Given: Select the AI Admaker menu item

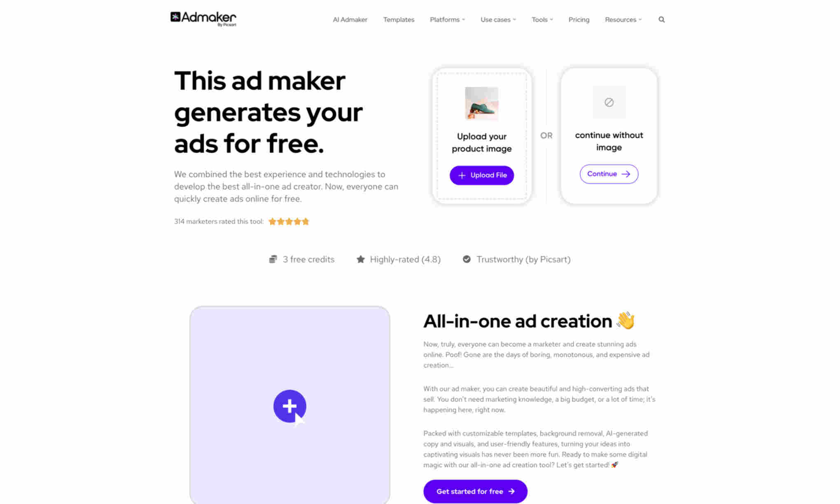Looking at the screenshot, I should [350, 19].
